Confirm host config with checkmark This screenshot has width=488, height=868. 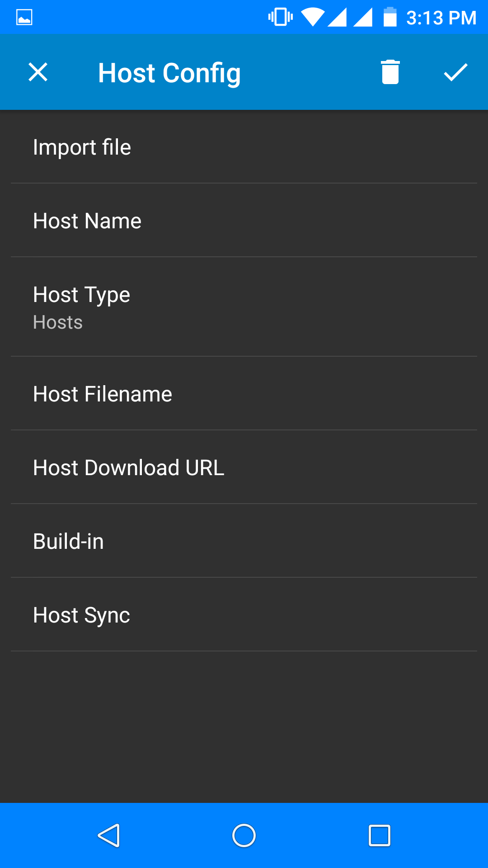(455, 72)
